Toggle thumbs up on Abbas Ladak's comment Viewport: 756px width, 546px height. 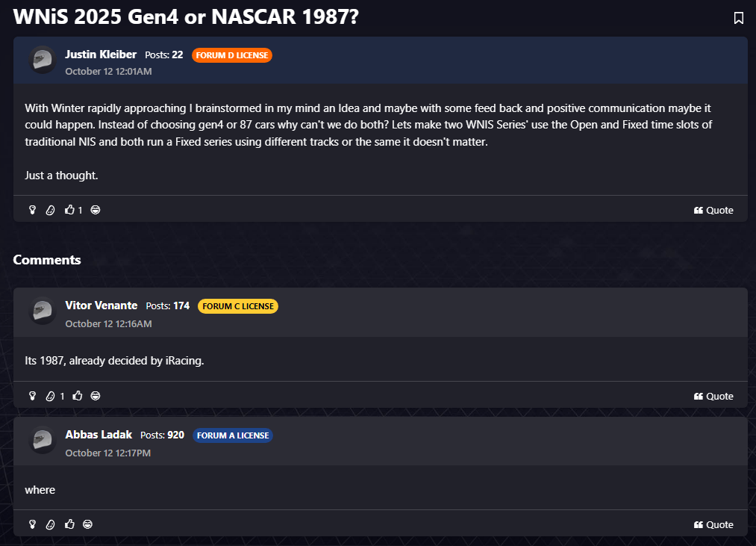(x=70, y=524)
